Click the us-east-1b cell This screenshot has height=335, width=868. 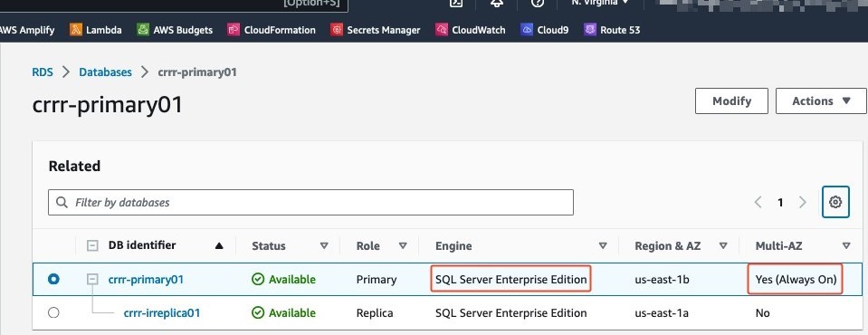pyautogui.click(x=662, y=280)
